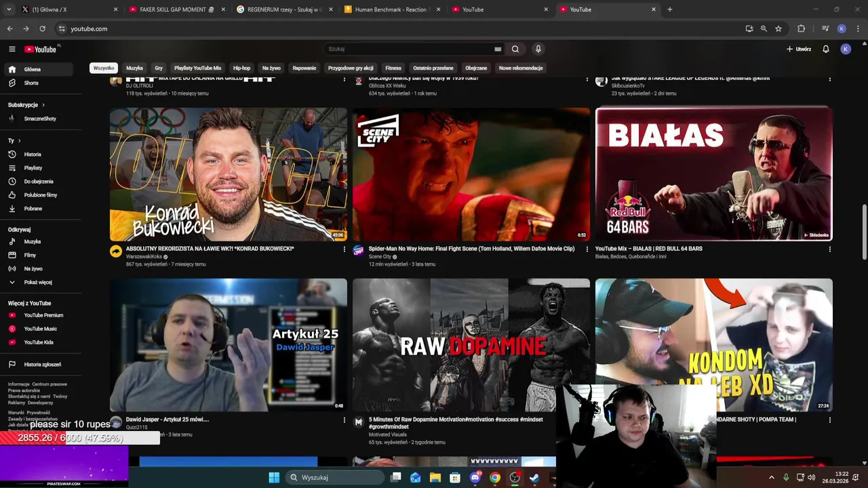
Task: Click the Utwórz create button
Action: point(799,49)
